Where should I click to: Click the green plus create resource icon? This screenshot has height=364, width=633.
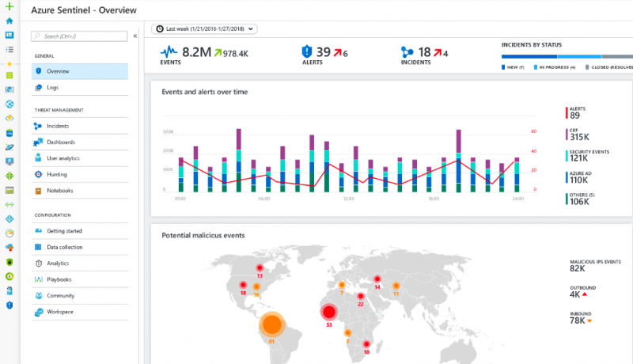(9, 6)
